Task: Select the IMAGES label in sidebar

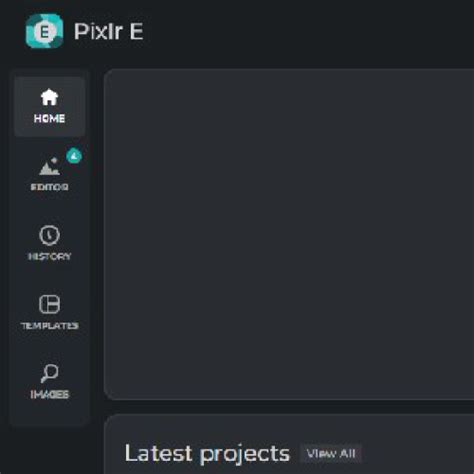Action: tap(49, 394)
